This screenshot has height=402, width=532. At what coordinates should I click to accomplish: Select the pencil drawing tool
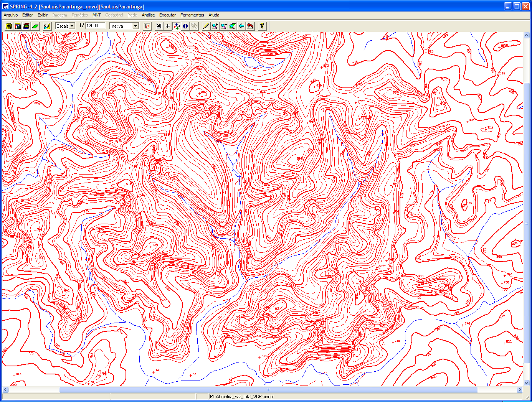coord(206,26)
